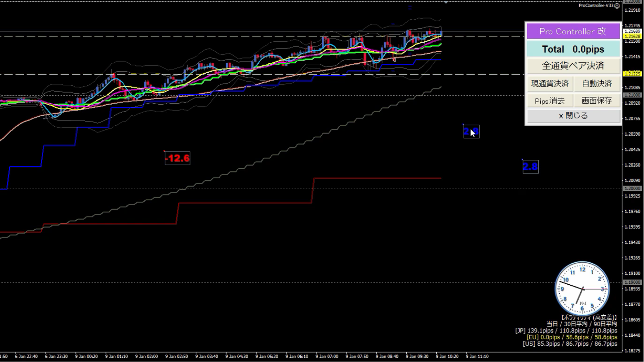Click the Pro Controller 改 title bar

[x=573, y=31]
